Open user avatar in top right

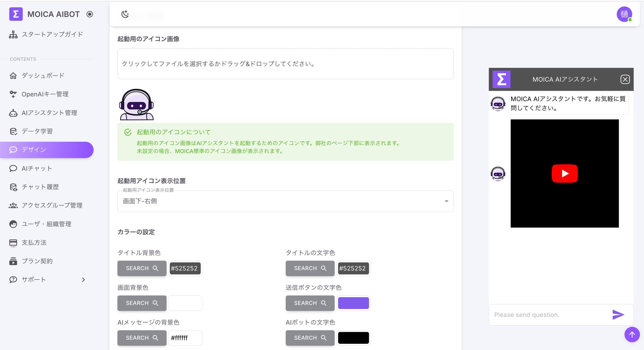624,14
